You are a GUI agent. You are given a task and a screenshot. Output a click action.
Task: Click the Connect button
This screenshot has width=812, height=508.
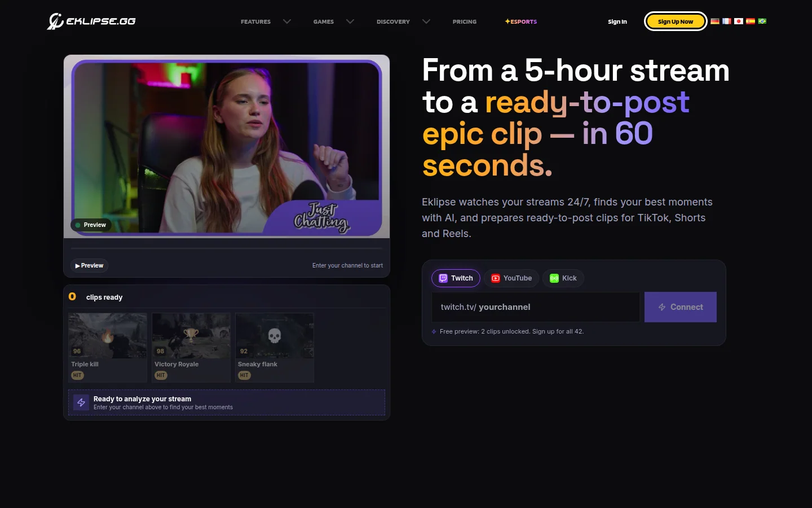(x=681, y=307)
